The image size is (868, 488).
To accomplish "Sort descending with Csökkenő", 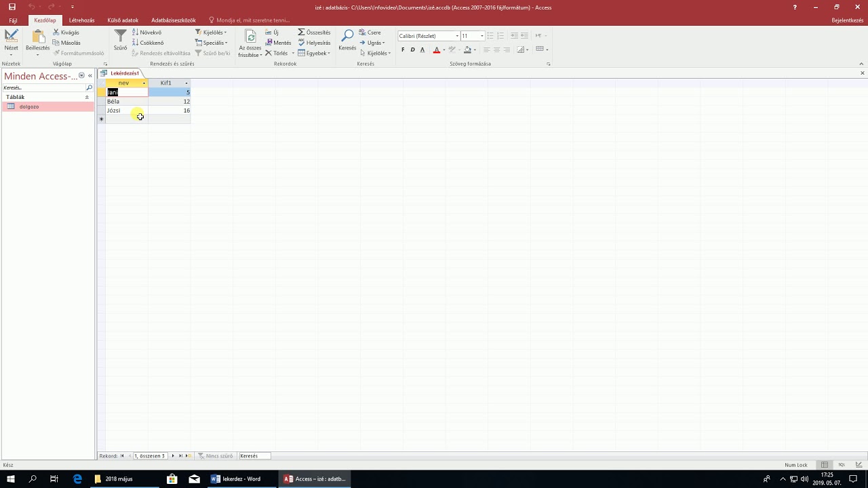I will click(148, 43).
